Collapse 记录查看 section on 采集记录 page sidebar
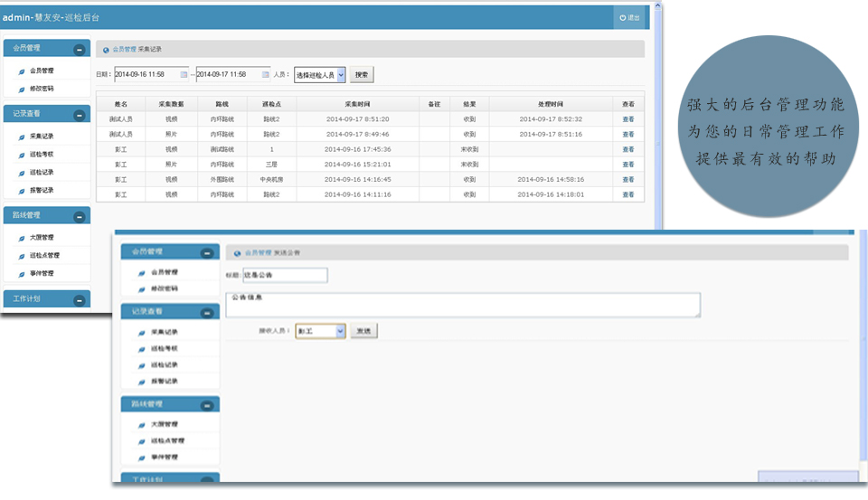The height and width of the screenshot is (500, 868). [80, 115]
